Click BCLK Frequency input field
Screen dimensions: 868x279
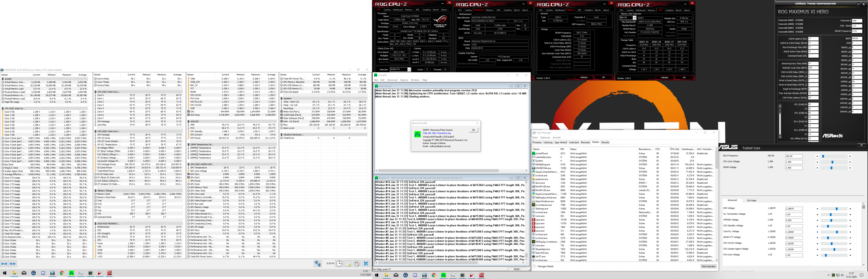click(x=794, y=156)
